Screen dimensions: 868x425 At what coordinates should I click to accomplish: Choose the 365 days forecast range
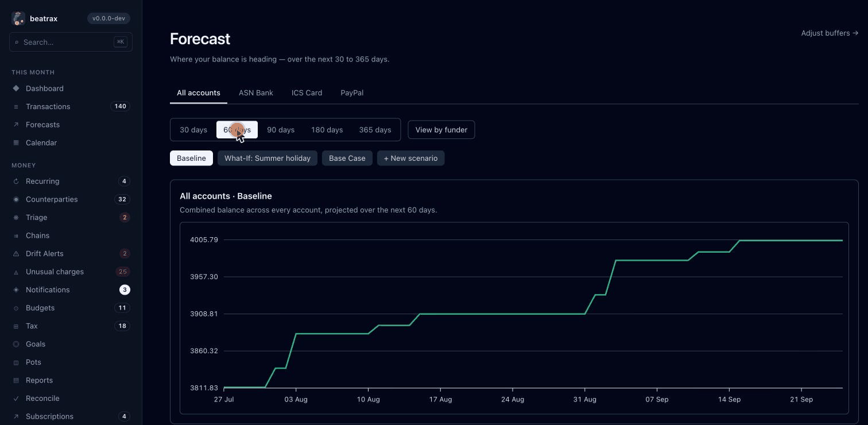pos(375,130)
